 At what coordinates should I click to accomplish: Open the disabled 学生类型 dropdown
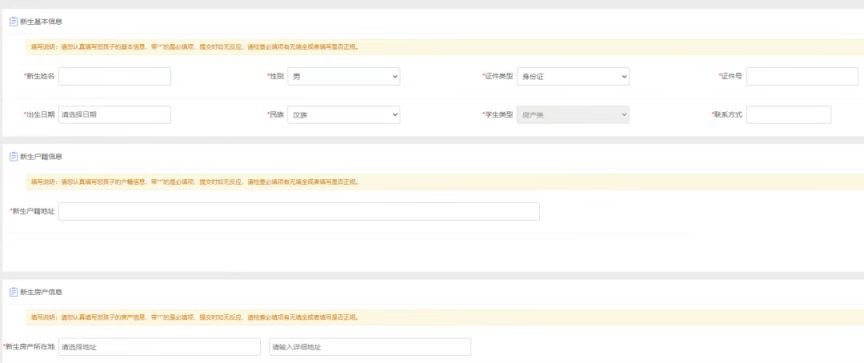[573, 115]
